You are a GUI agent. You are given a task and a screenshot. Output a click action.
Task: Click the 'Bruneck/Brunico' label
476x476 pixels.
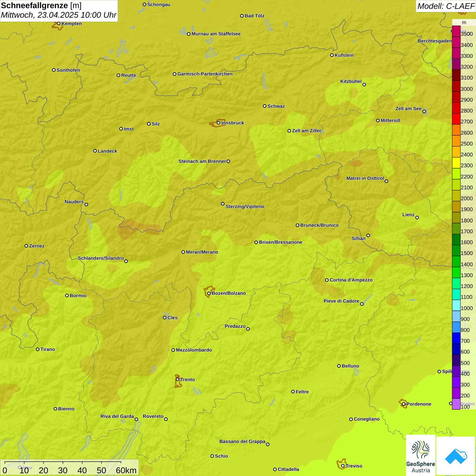[x=319, y=225]
